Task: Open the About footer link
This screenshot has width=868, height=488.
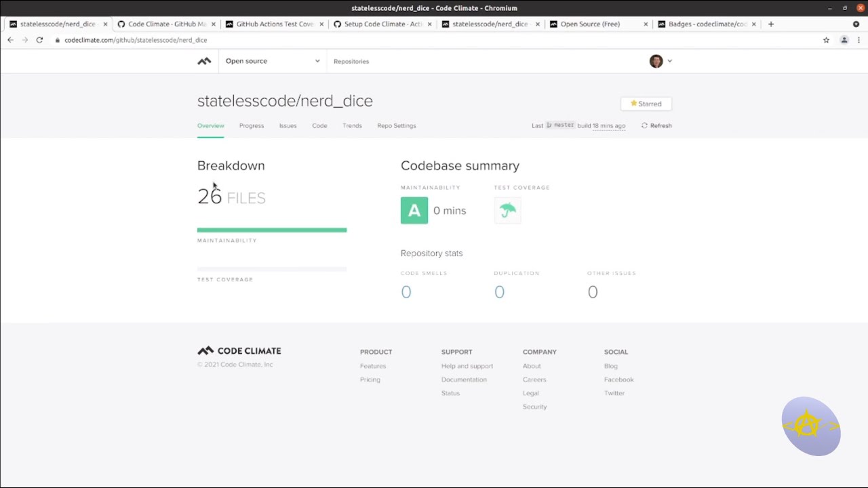Action: (x=532, y=366)
